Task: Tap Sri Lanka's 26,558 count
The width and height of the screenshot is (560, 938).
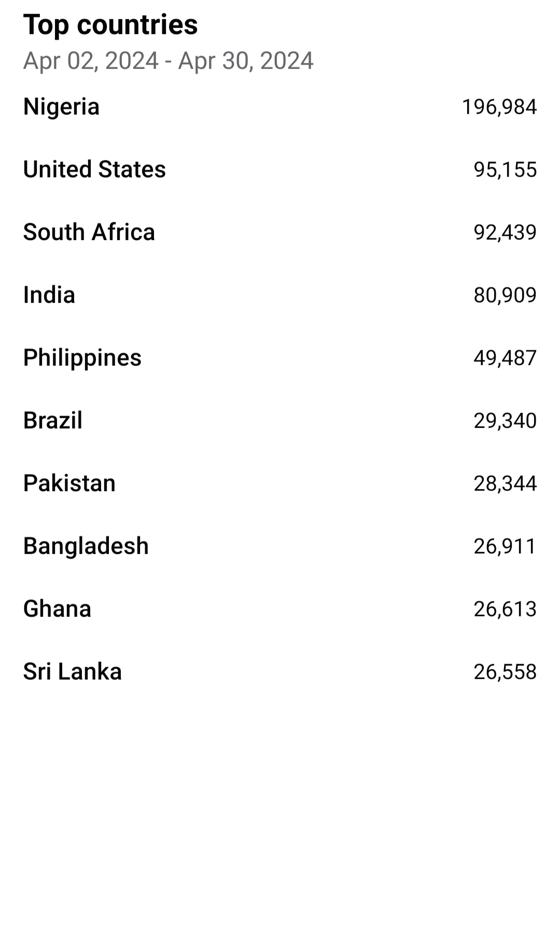Action: (506, 672)
